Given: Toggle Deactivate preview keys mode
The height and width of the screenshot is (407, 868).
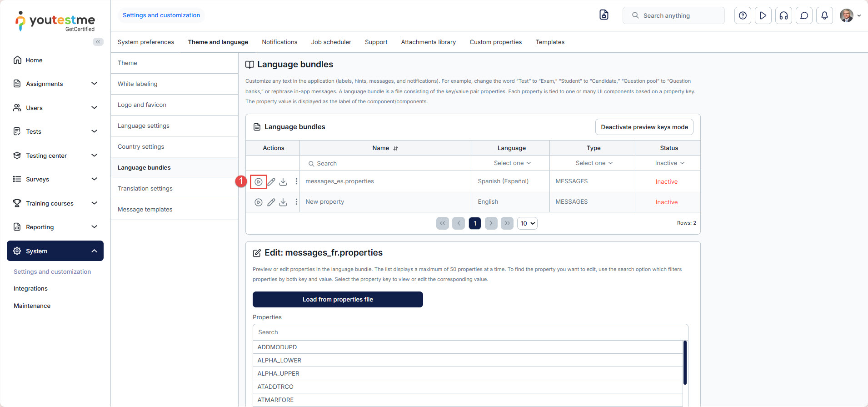Looking at the screenshot, I should [644, 127].
